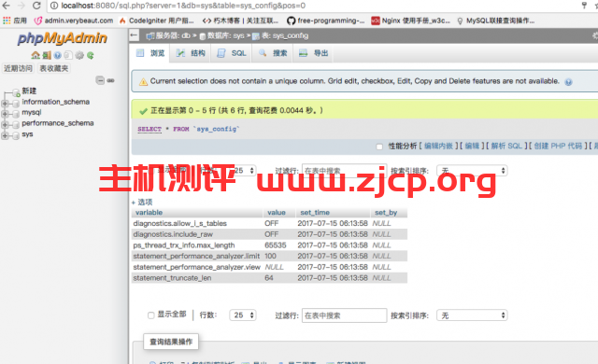
Task: Reload navigation panel green arrow icon
Action: click(x=91, y=56)
